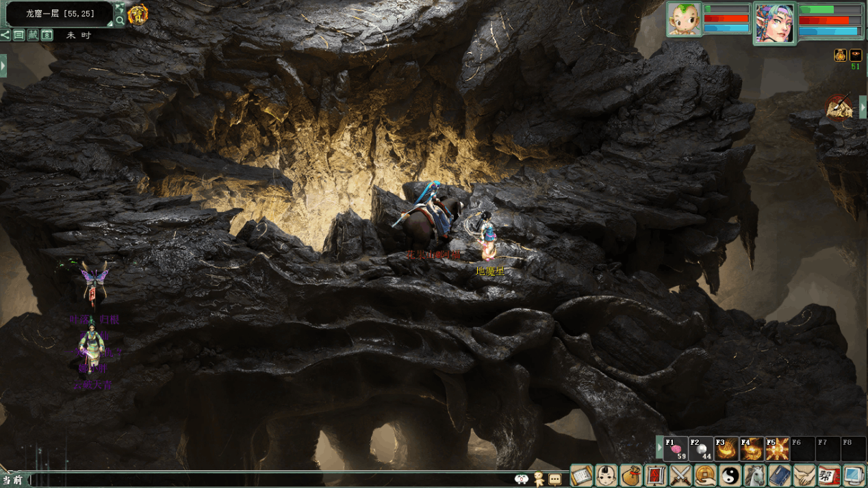Use the F1 pink item slot
The width and height of the screenshot is (868, 488).
(676, 449)
